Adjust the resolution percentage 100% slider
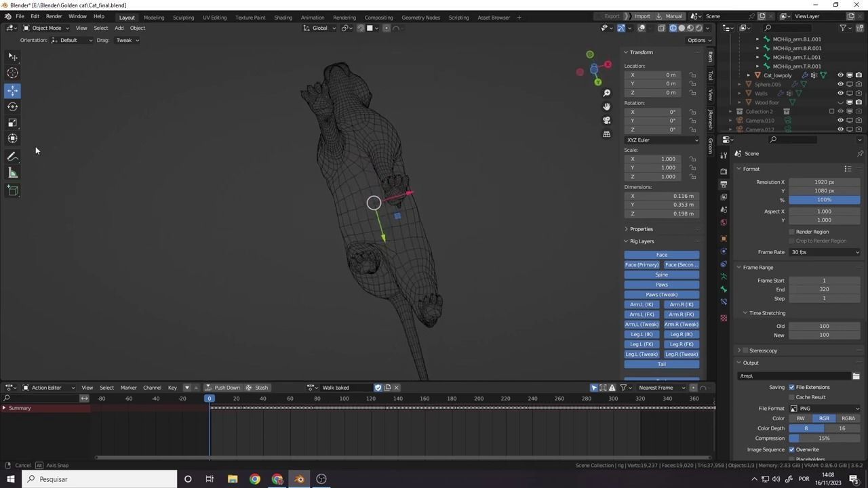This screenshot has height=488, width=868. click(825, 200)
